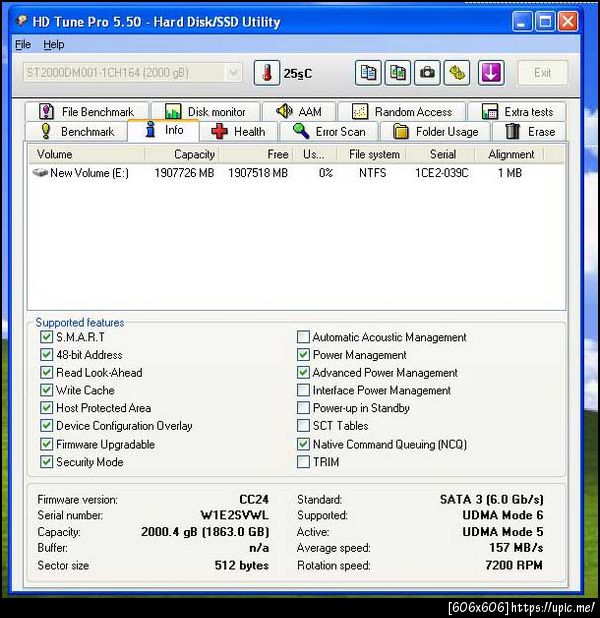The height and width of the screenshot is (618, 600).
Task: Switch to the Folder Usage tab
Action: [x=436, y=131]
